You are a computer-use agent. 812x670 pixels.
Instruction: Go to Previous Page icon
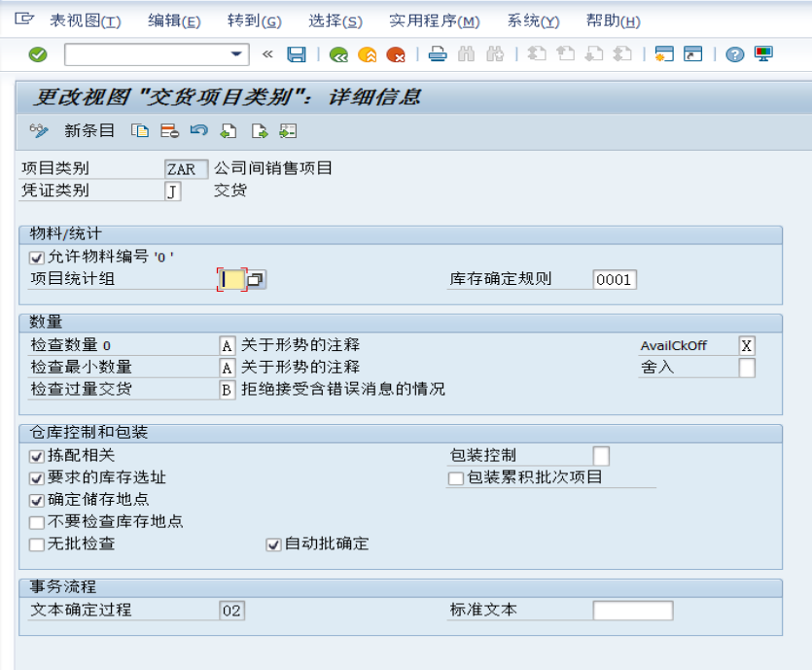pyautogui.click(x=565, y=53)
